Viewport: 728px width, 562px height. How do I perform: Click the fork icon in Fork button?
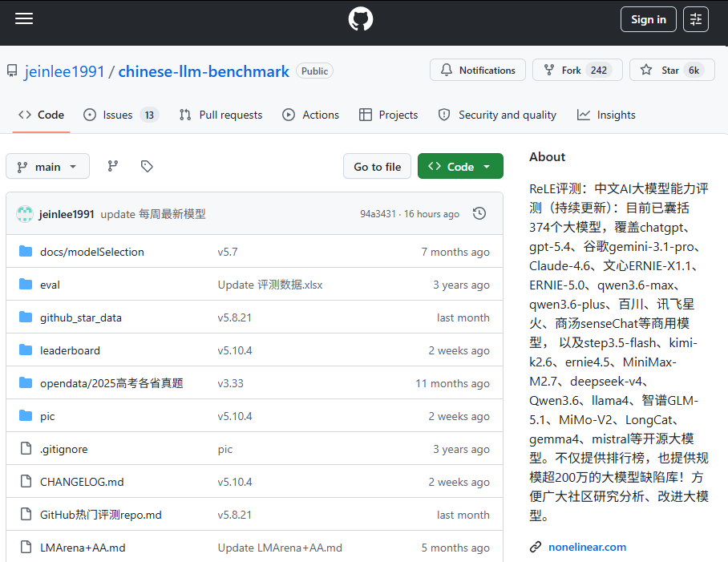(548, 70)
